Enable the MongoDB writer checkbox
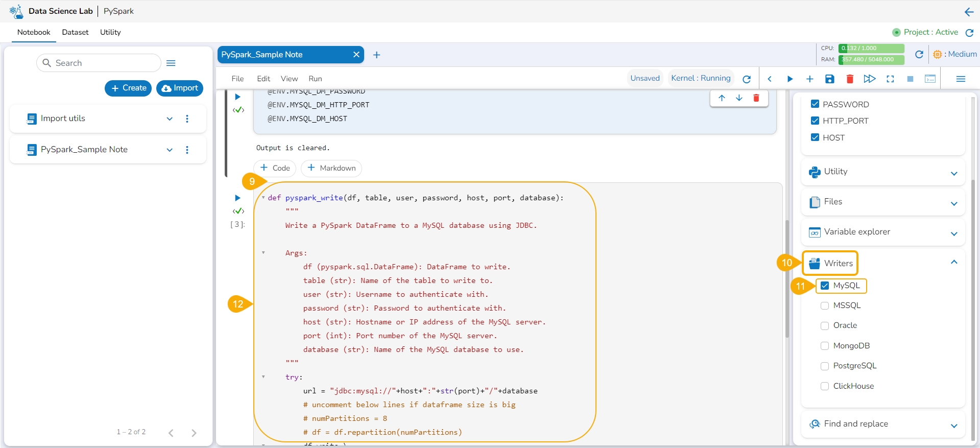The width and height of the screenshot is (980, 448). click(x=825, y=346)
